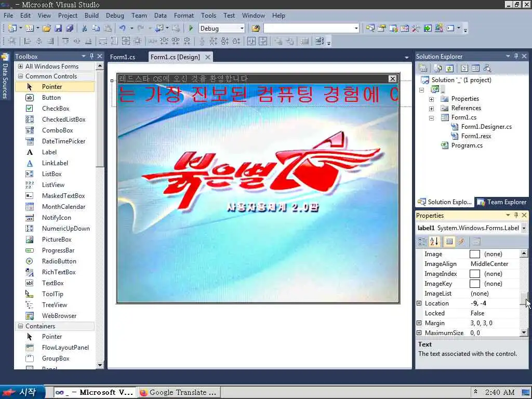Click View Class Diagram icon in Solution Explorer
The width and height of the screenshot is (532, 399).
[x=487, y=68]
